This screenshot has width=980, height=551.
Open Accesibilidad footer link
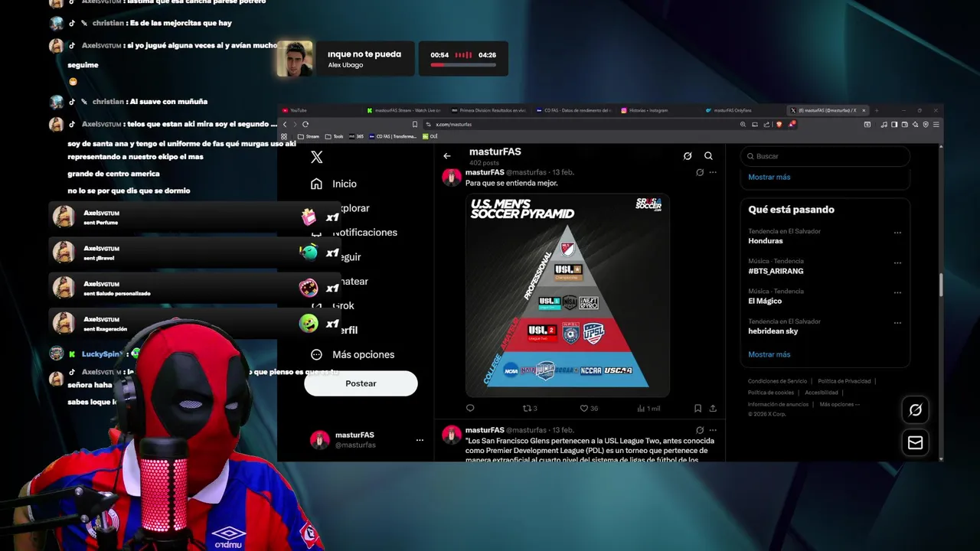point(821,393)
